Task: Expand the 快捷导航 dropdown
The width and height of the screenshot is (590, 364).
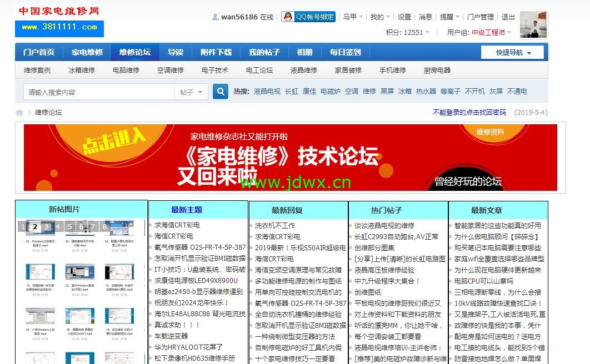Action: [x=512, y=53]
